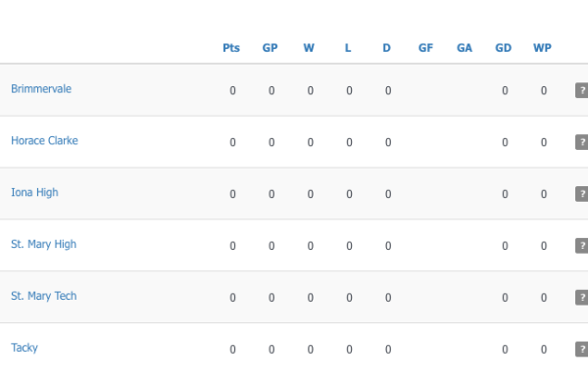Select the Iona High team link
The height and width of the screenshot is (386, 588).
pyautogui.click(x=34, y=193)
